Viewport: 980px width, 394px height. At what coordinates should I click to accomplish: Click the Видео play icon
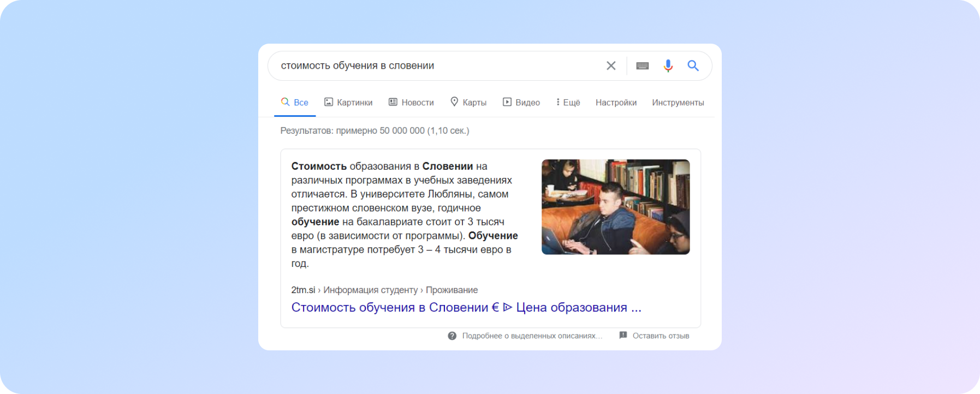click(507, 102)
